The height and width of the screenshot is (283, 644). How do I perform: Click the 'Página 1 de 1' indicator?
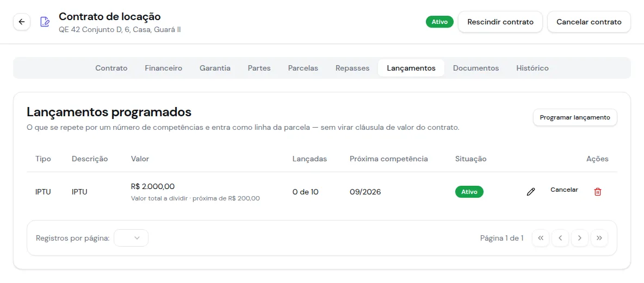pyautogui.click(x=502, y=238)
